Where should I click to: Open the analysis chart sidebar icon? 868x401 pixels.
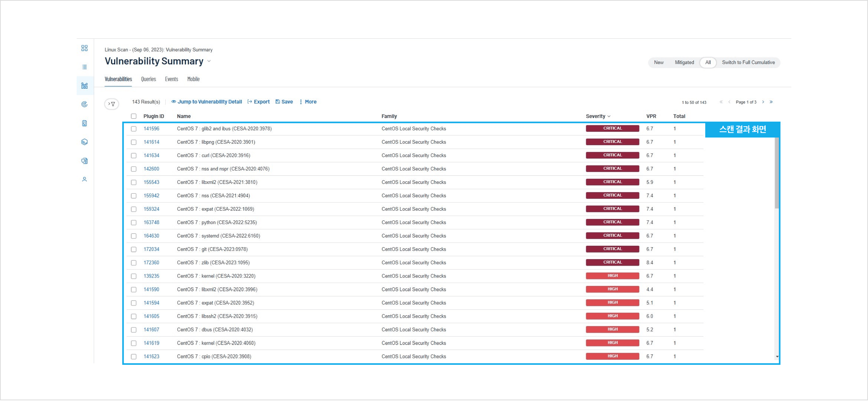[84, 86]
